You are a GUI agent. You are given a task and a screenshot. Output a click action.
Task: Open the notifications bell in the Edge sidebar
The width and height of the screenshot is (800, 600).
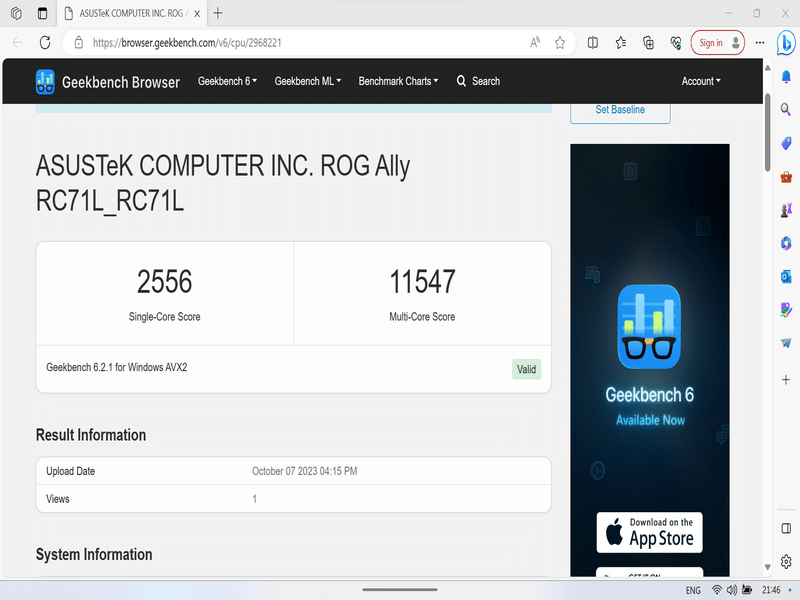[786, 77]
